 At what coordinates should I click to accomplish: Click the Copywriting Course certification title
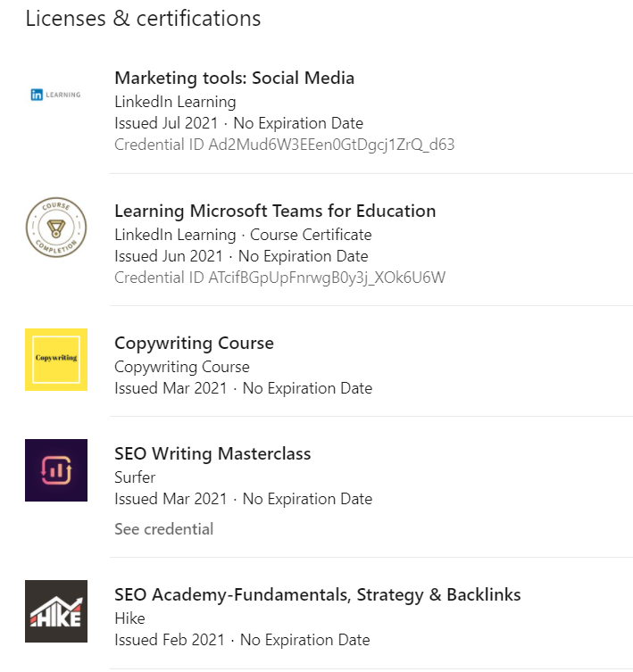pos(194,344)
